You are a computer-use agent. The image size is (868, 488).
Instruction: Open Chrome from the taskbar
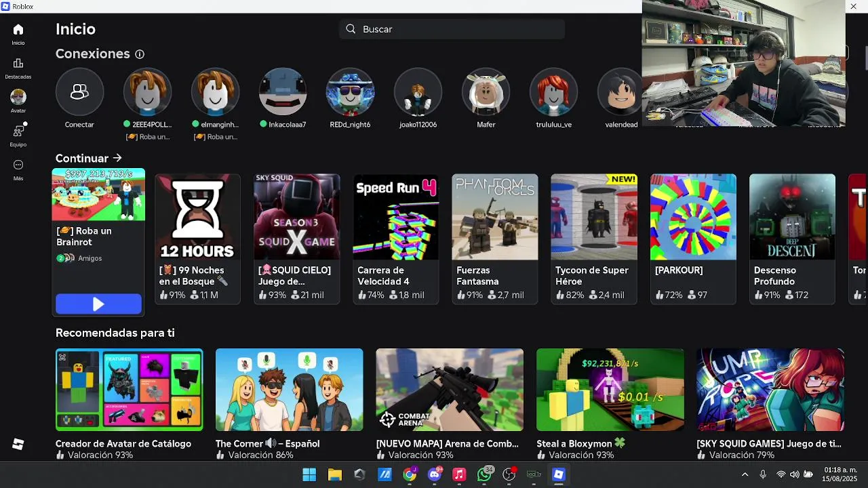410,474
